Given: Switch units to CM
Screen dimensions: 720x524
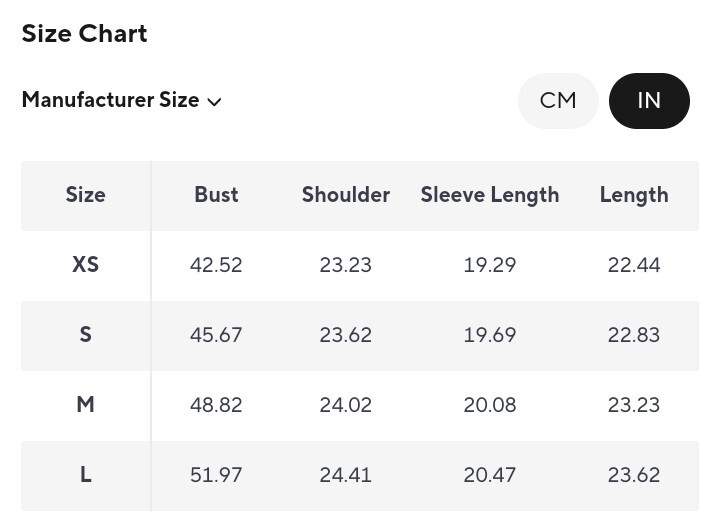Looking at the screenshot, I should pos(558,101).
